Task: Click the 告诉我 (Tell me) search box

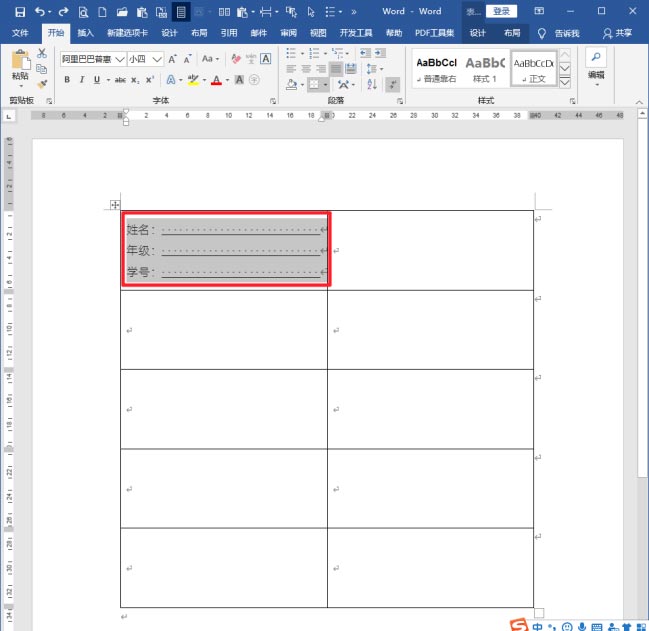Action: (x=566, y=33)
